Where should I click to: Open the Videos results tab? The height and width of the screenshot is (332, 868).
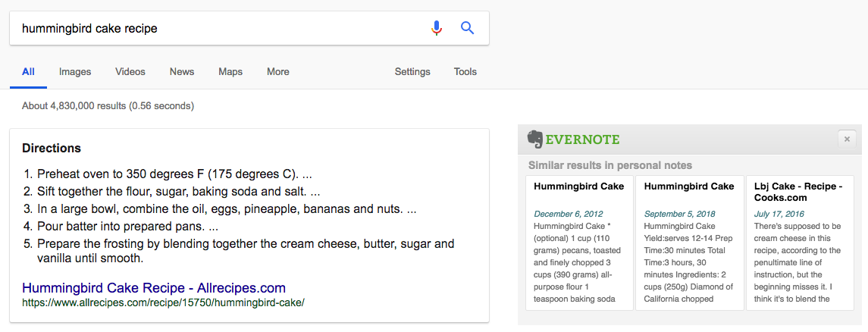coord(130,72)
